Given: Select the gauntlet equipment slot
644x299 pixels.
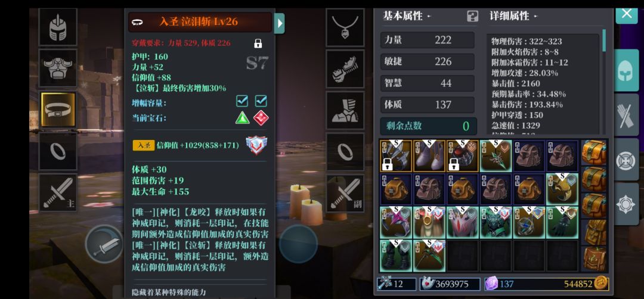Looking at the screenshot, I should (x=345, y=69).
